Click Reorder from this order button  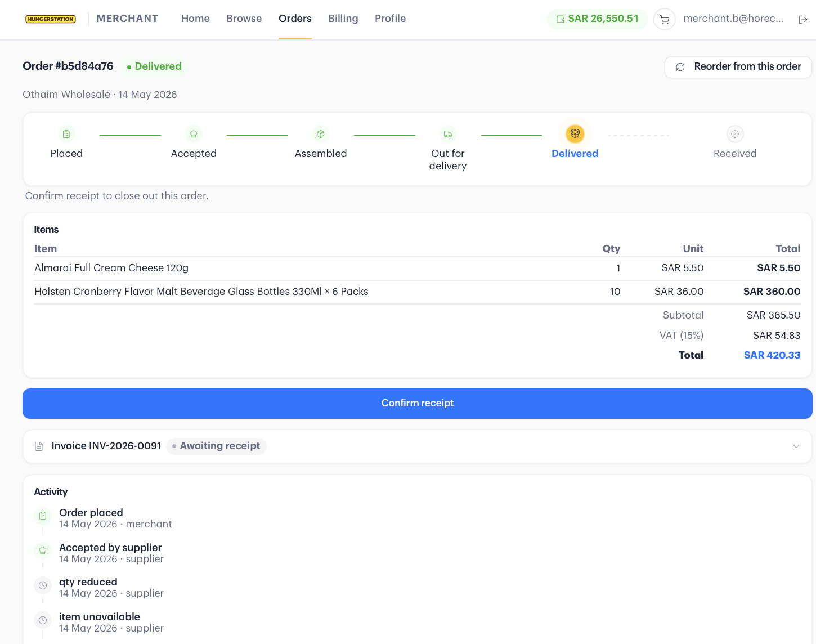click(738, 67)
